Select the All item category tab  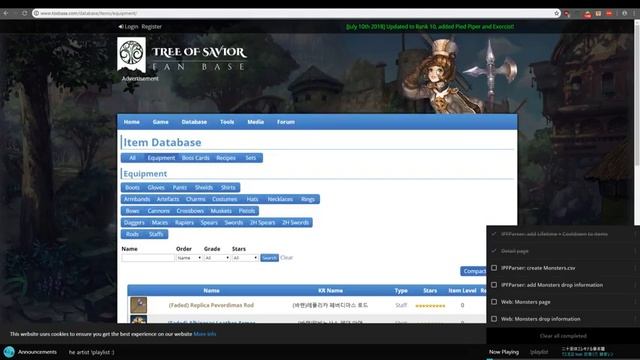pyautogui.click(x=132, y=158)
